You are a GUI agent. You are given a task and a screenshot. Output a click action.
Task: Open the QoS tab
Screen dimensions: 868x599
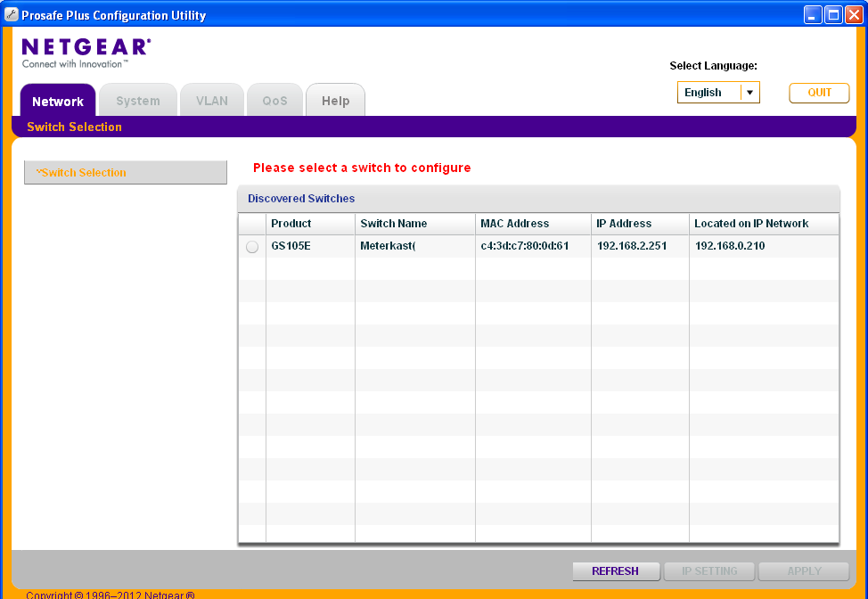275,101
